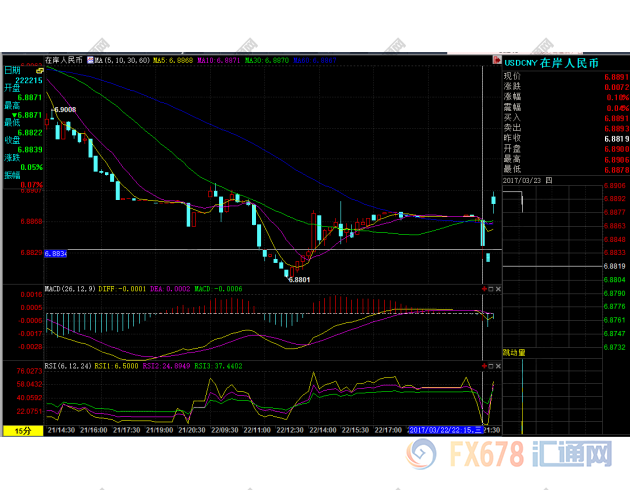This screenshot has height=490, width=630.
Task: Close the MACD indicator panel
Action: tap(498, 288)
